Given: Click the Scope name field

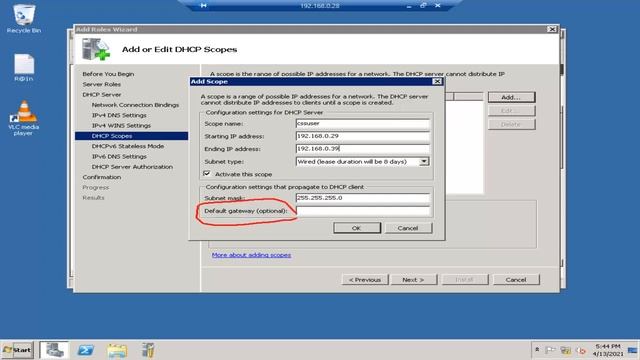Looking at the screenshot, I should click(x=362, y=123).
